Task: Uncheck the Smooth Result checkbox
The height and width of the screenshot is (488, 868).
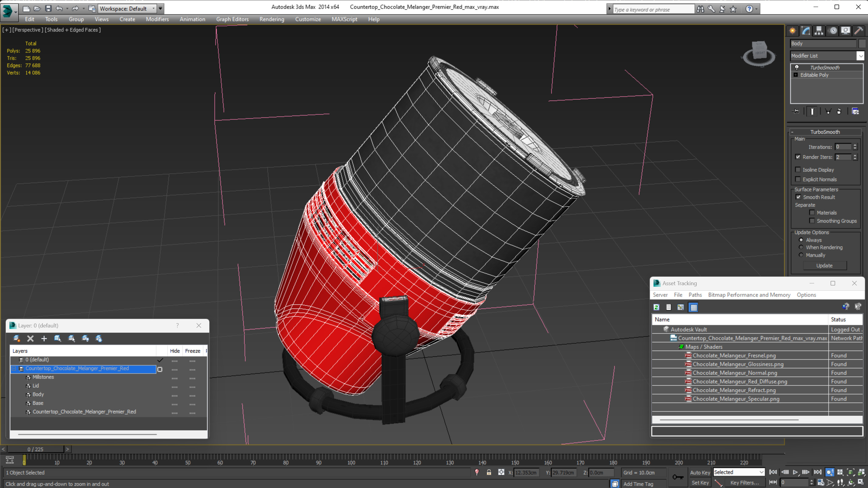Action: click(798, 197)
